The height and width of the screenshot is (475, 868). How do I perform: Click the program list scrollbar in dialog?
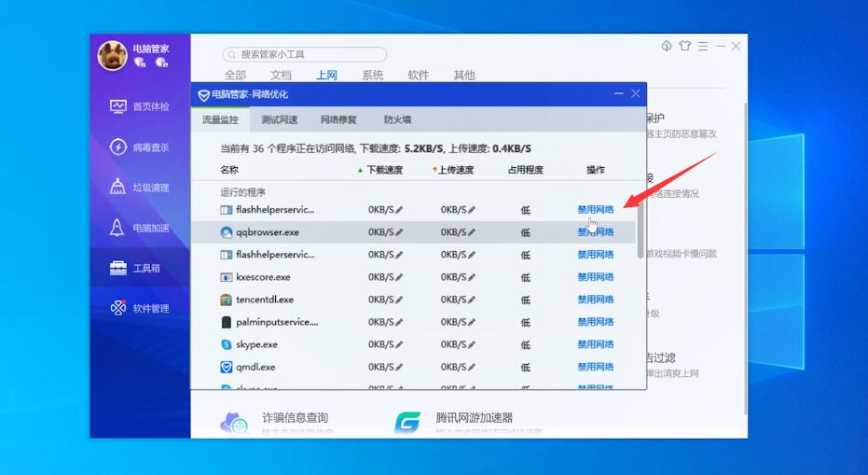(x=641, y=230)
